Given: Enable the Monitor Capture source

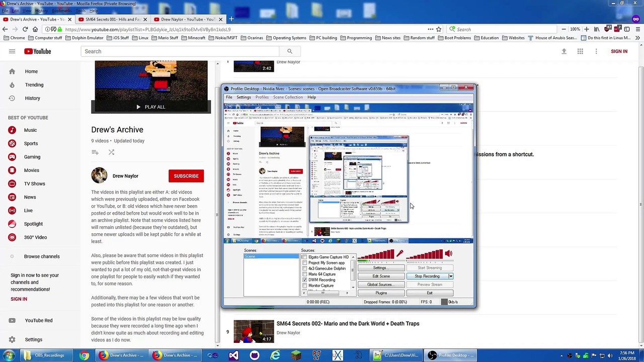Looking at the screenshot, I should (304, 286).
